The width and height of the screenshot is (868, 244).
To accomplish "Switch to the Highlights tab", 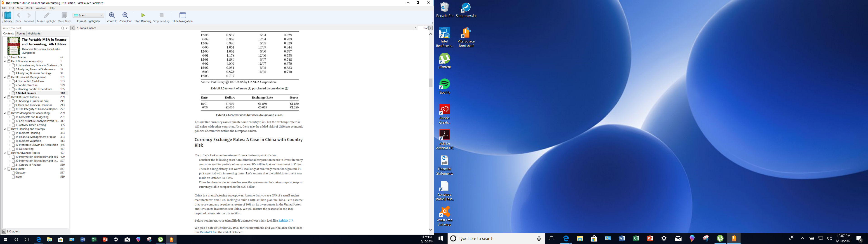I will pyautogui.click(x=34, y=34).
